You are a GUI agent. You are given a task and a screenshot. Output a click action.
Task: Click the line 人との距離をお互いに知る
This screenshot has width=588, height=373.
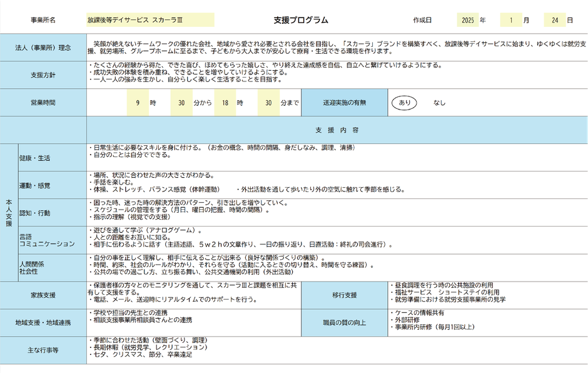click(x=129, y=237)
